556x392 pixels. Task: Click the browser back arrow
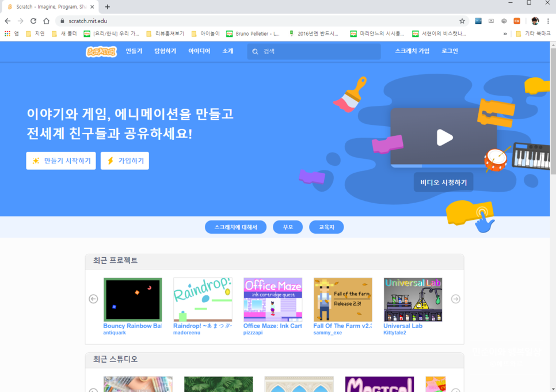8,21
